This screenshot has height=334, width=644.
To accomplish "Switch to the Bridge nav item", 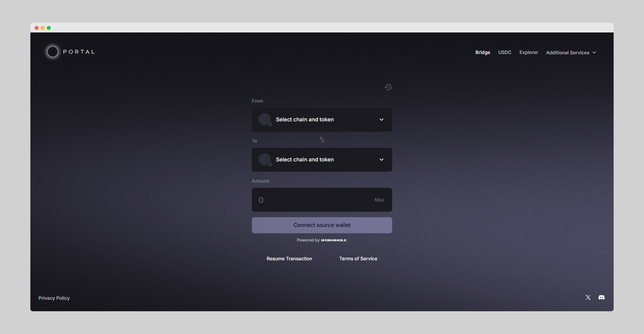I will pyautogui.click(x=483, y=52).
